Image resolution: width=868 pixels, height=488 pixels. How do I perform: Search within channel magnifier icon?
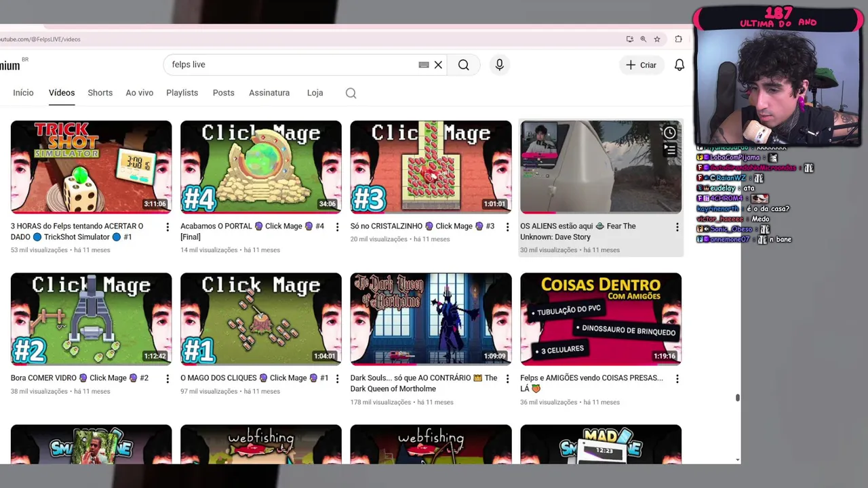coord(351,93)
